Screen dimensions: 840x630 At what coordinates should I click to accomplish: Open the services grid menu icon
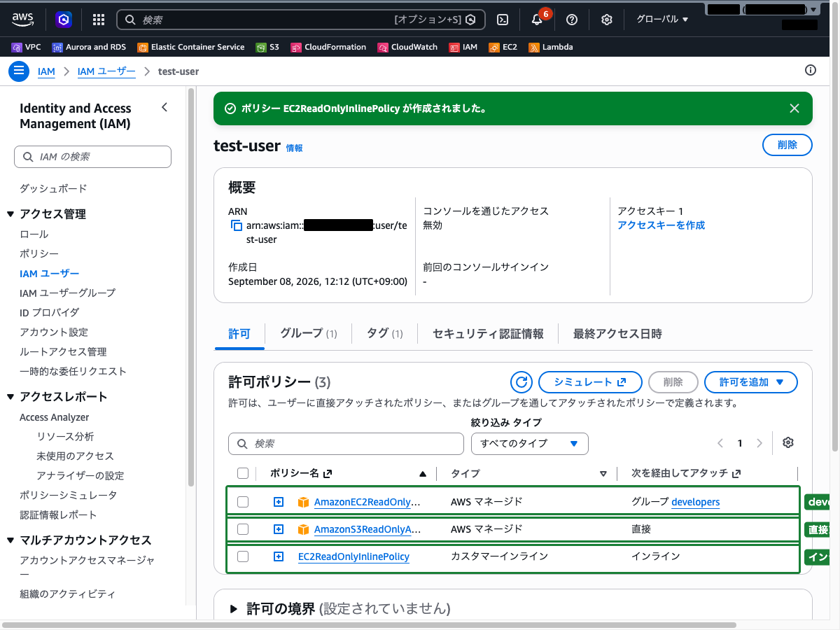pyautogui.click(x=99, y=20)
